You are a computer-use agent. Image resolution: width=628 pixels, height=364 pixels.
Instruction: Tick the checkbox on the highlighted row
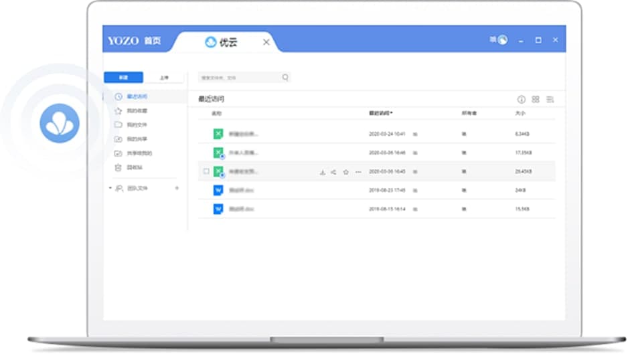tap(206, 171)
